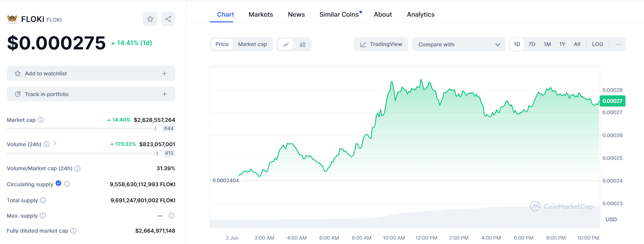
Task: Click the 0.0002404 opening price label
Action: (x=225, y=180)
